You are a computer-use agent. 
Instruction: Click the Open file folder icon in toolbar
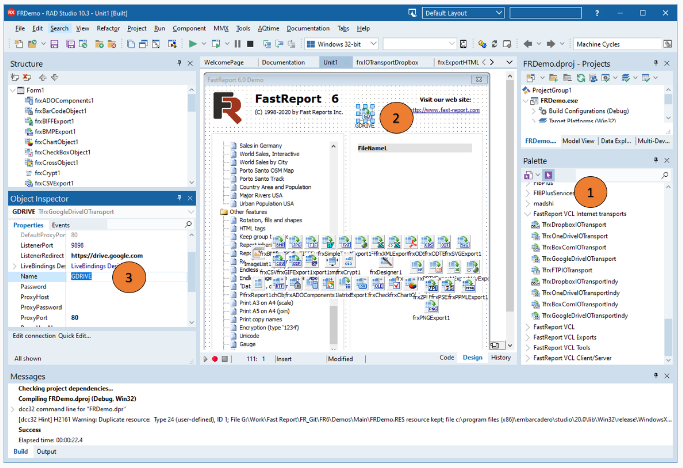coord(32,44)
